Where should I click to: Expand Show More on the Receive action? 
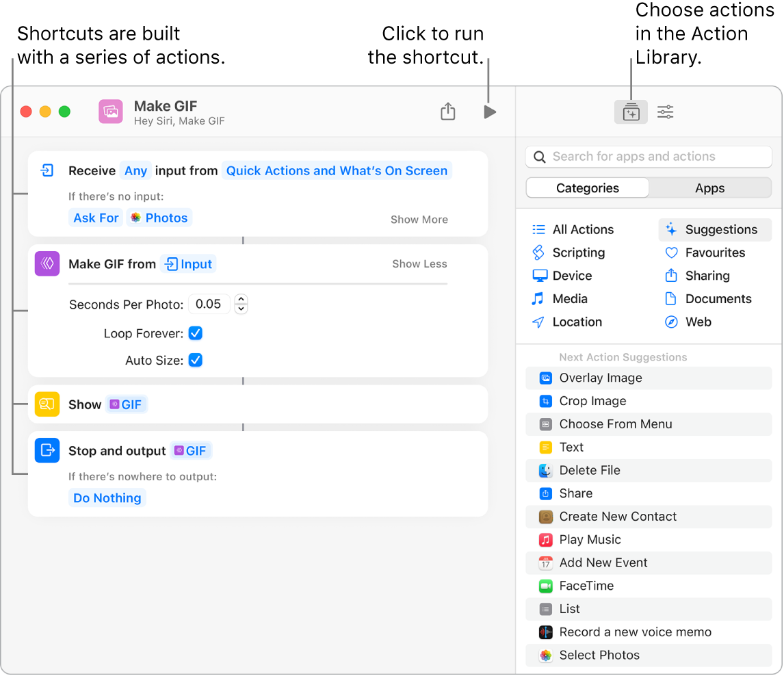coord(419,219)
